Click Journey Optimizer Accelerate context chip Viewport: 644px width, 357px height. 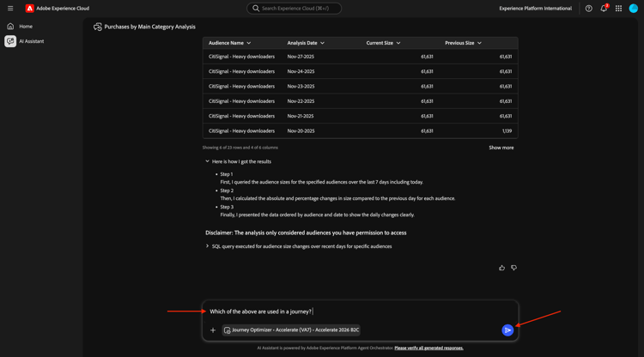pos(291,330)
